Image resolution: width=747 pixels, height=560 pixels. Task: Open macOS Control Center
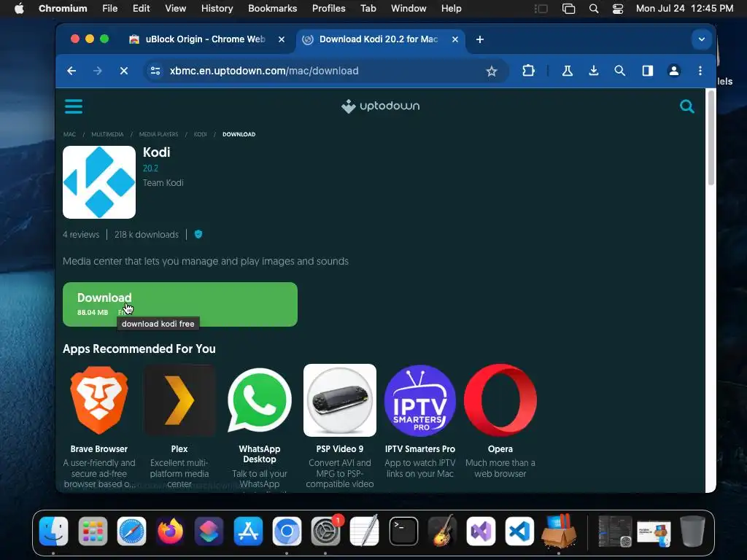click(618, 9)
